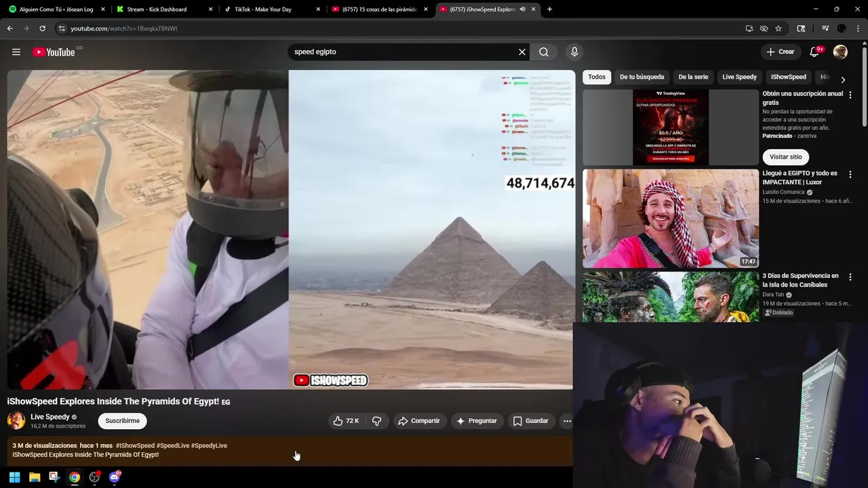Select the Live Speedy filter chip
Image resolution: width=868 pixels, height=488 pixels.
point(739,77)
